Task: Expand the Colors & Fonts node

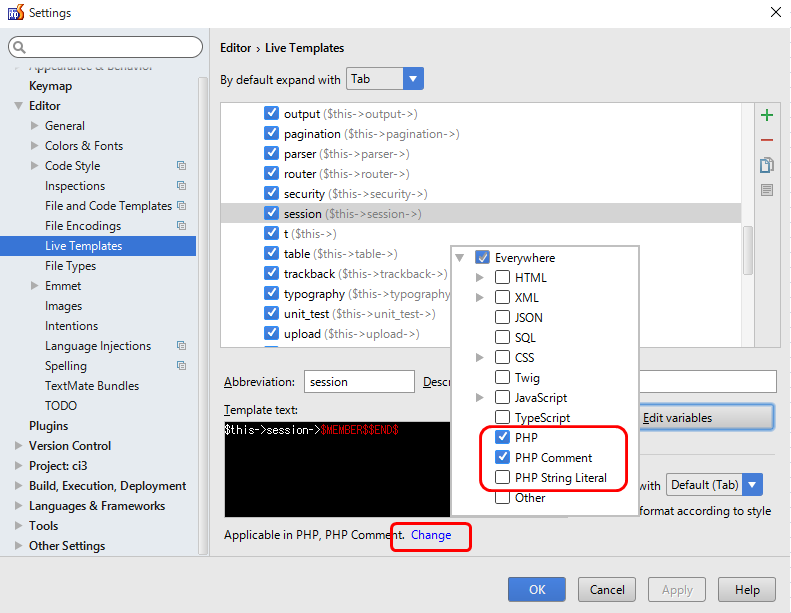Action: coord(34,145)
